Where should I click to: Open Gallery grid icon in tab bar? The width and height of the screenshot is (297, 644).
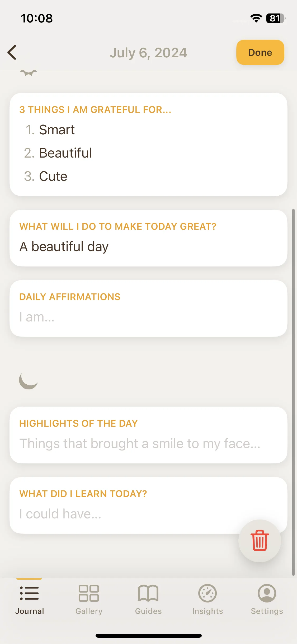tap(89, 593)
